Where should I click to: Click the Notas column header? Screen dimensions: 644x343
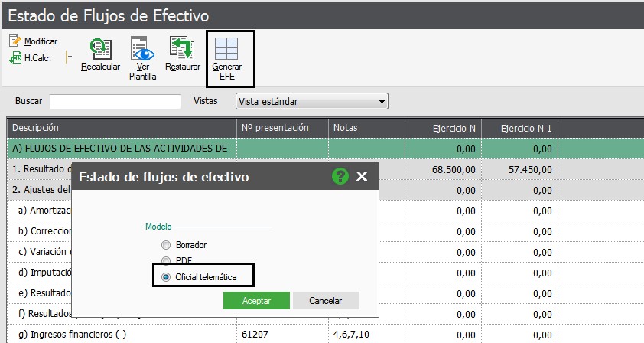pyautogui.click(x=366, y=128)
